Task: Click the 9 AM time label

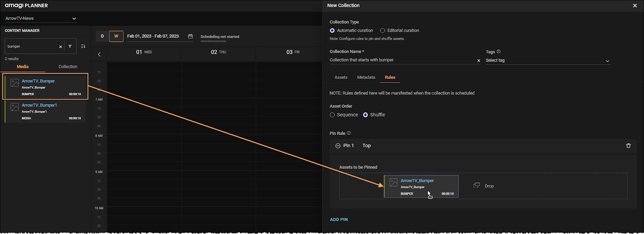Action: (99, 172)
